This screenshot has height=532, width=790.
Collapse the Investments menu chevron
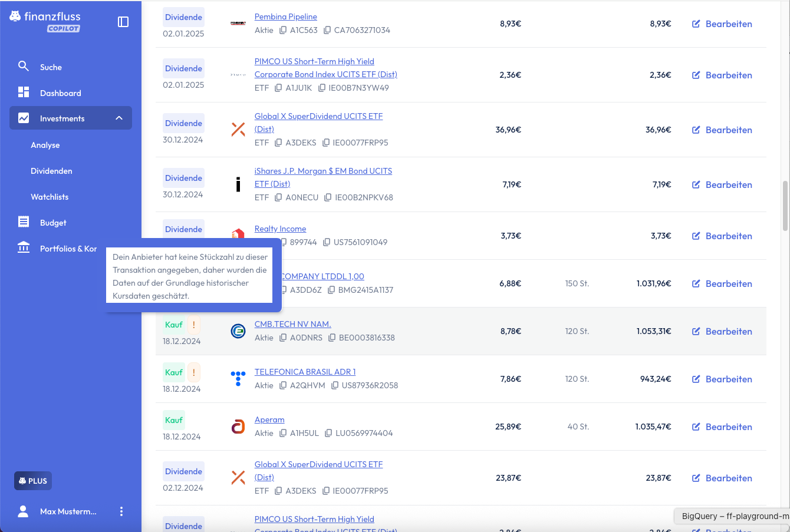[119, 118]
